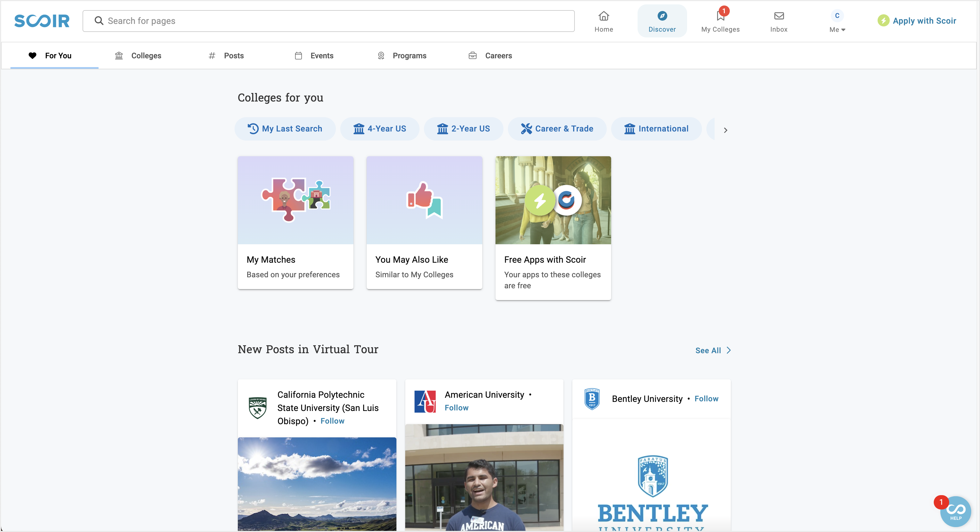980x532 pixels.
Task: Open the Free Apps with Scoir card
Action: click(x=553, y=228)
